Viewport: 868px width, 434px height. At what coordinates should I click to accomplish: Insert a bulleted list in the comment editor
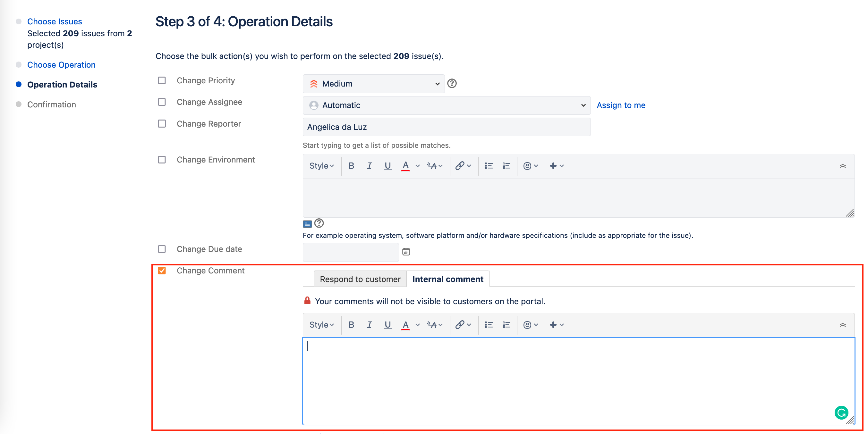[x=488, y=325]
